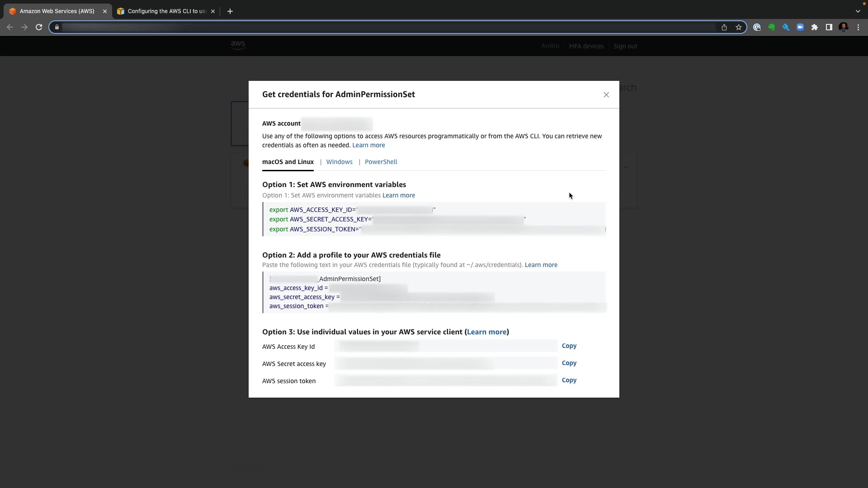Click the share page icon in the address bar
868x488 pixels.
point(724,27)
